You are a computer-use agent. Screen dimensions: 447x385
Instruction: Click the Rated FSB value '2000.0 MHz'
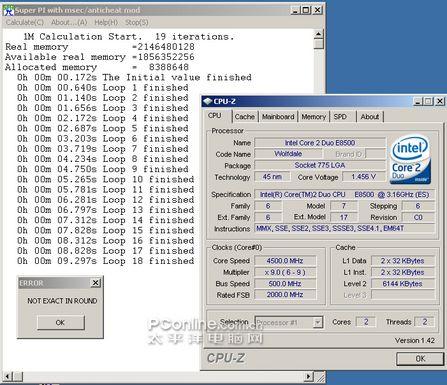pos(285,295)
